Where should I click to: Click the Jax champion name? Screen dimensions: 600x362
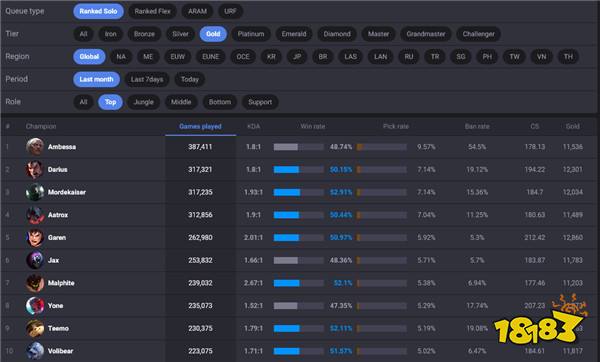pyautogui.click(x=54, y=260)
